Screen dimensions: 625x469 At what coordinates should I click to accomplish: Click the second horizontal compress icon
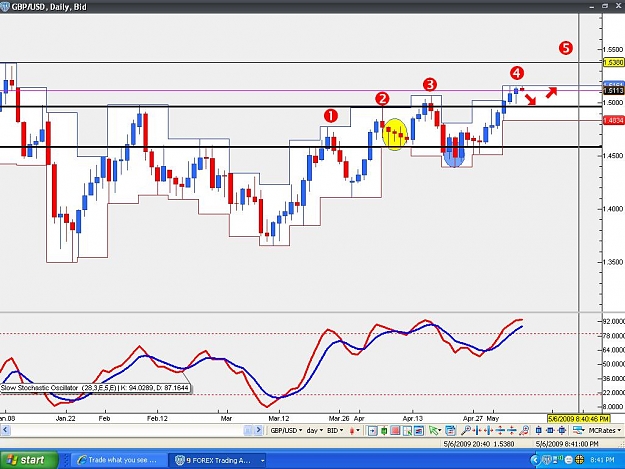[x=489, y=430]
